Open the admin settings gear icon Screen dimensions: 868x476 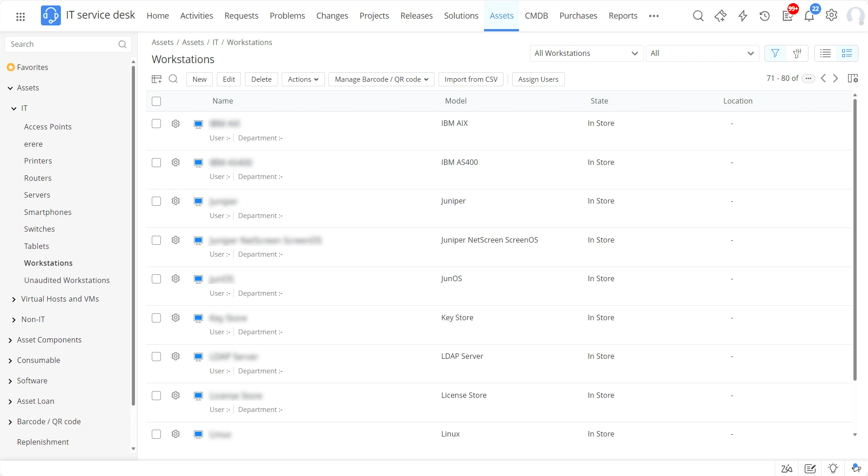[831, 15]
